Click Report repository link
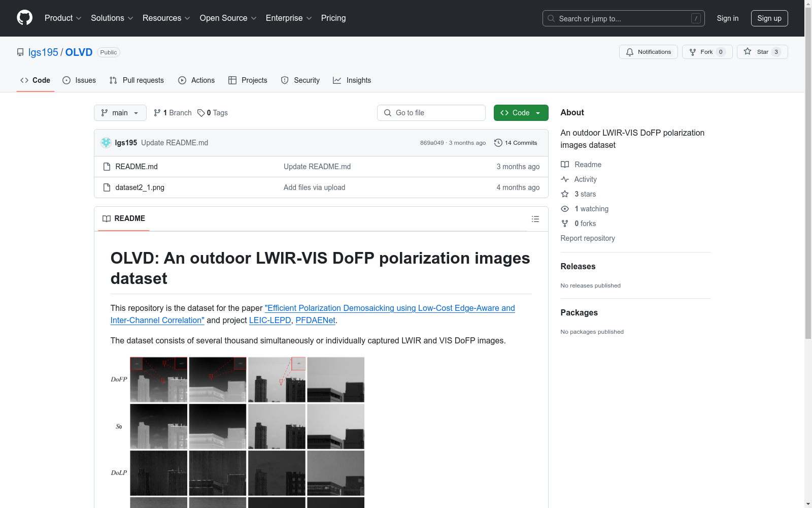This screenshot has height=508, width=812. (588, 238)
